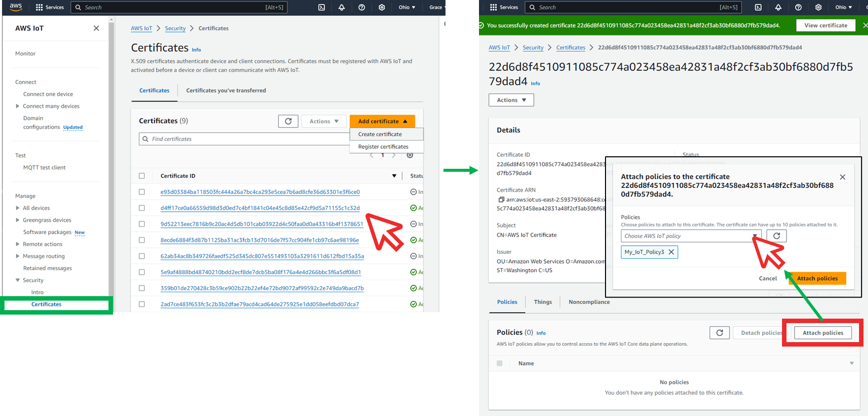Open Ohio region dropdown in right console
The width and height of the screenshot is (868, 416).
[x=843, y=7]
